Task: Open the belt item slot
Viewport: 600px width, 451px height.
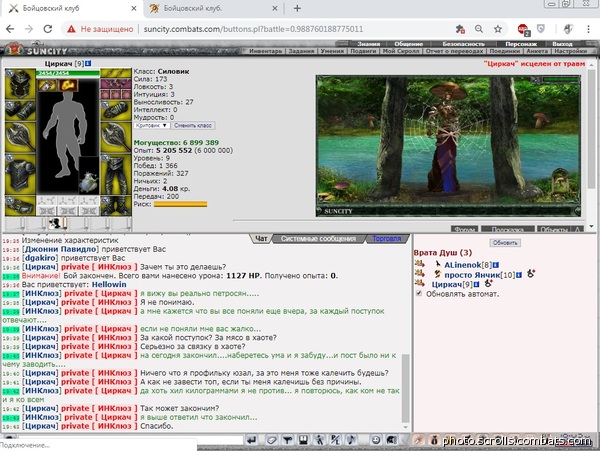Action: (x=20, y=206)
